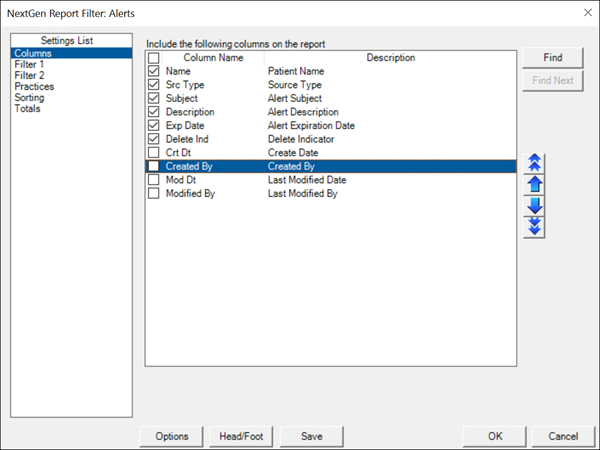Screen dimensions: 600x450
Task: Select the Alert Subject description text
Action: click(295, 98)
